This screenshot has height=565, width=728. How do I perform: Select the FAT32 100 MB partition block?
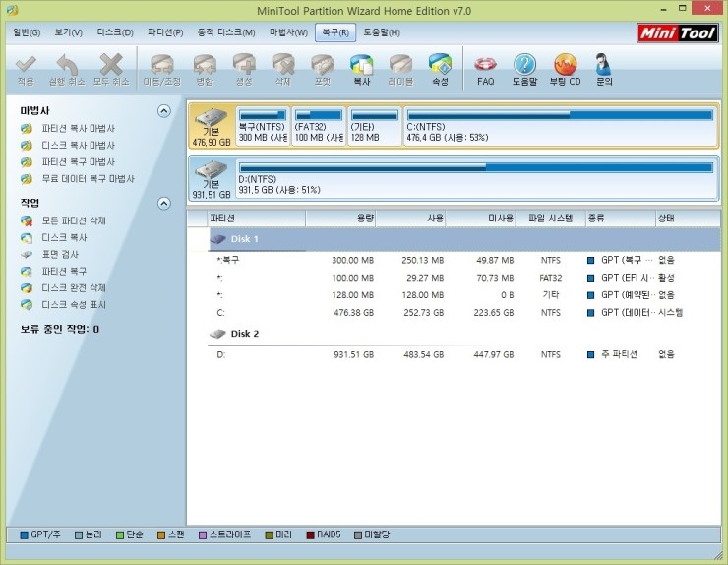tap(319, 126)
